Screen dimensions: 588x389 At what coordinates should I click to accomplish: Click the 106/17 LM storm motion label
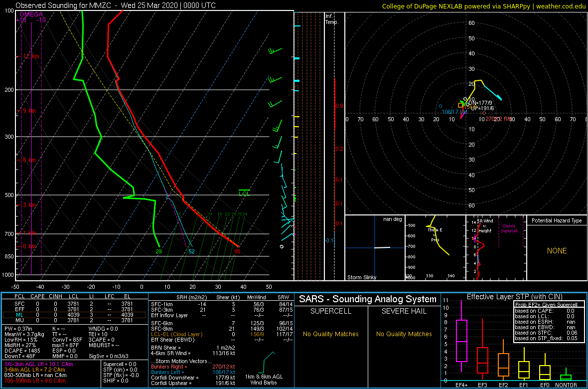point(454,112)
